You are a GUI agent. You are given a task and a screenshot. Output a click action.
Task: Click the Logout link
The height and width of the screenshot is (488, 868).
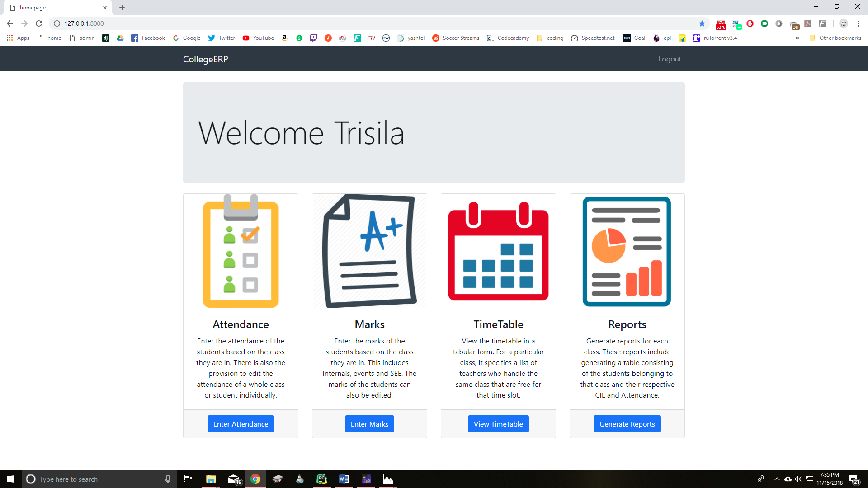(670, 59)
